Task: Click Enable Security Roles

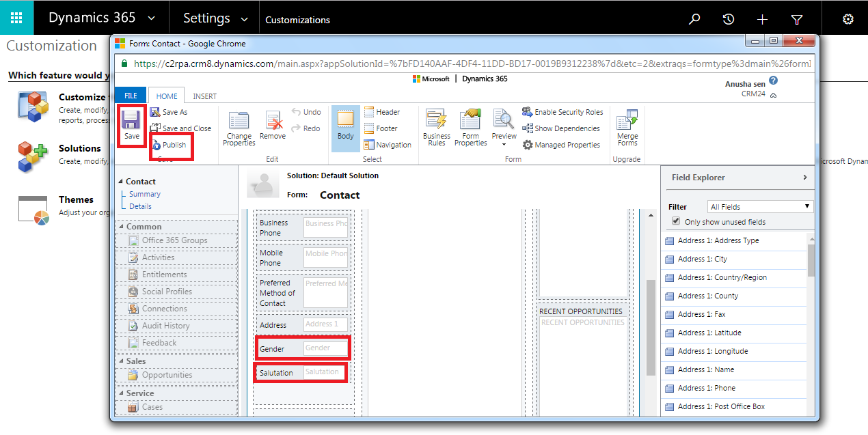Action: click(x=562, y=112)
